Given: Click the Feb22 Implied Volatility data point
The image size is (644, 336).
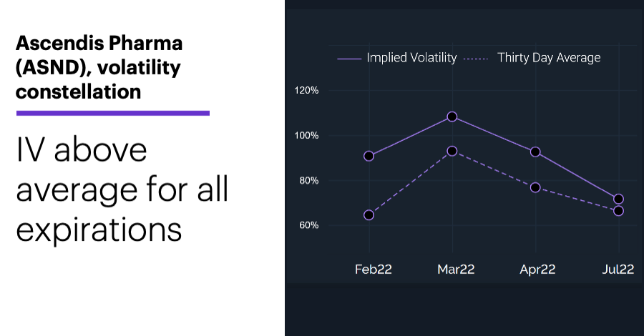Looking at the screenshot, I should pyautogui.click(x=369, y=156).
